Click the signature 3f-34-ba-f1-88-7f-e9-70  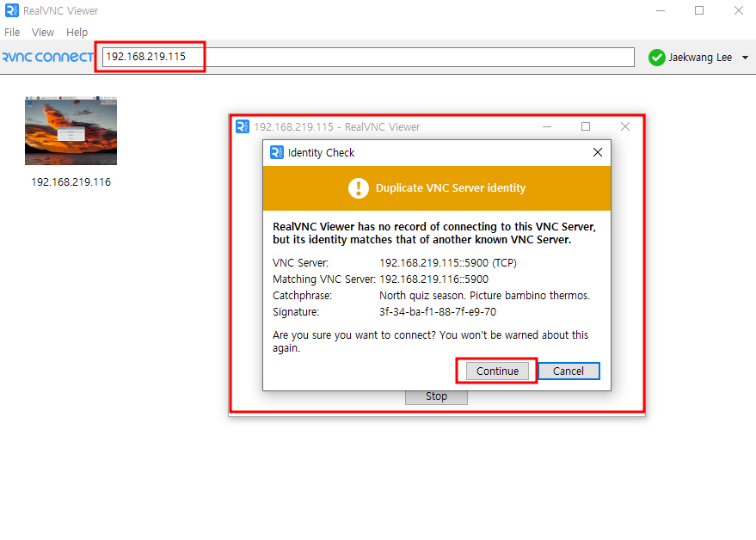(438, 312)
